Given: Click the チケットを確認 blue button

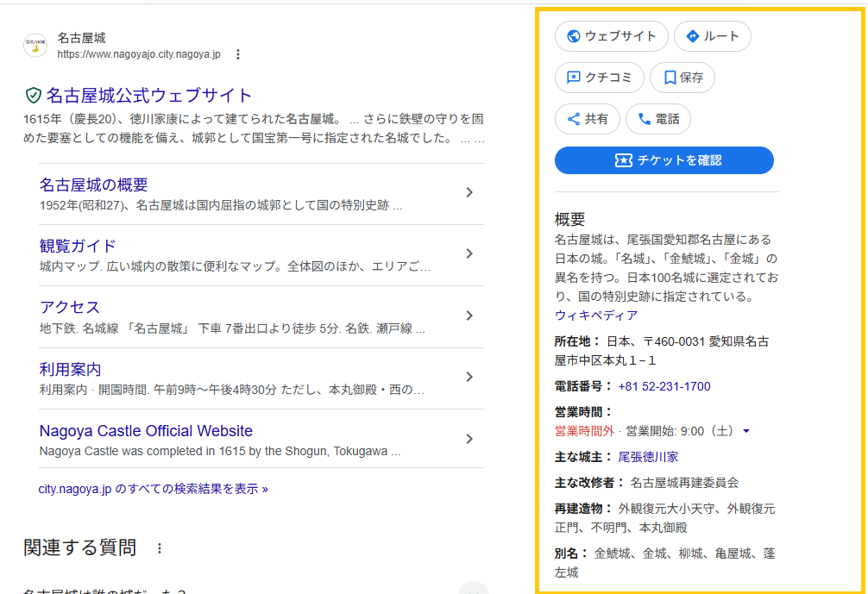Looking at the screenshot, I should [664, 160].
